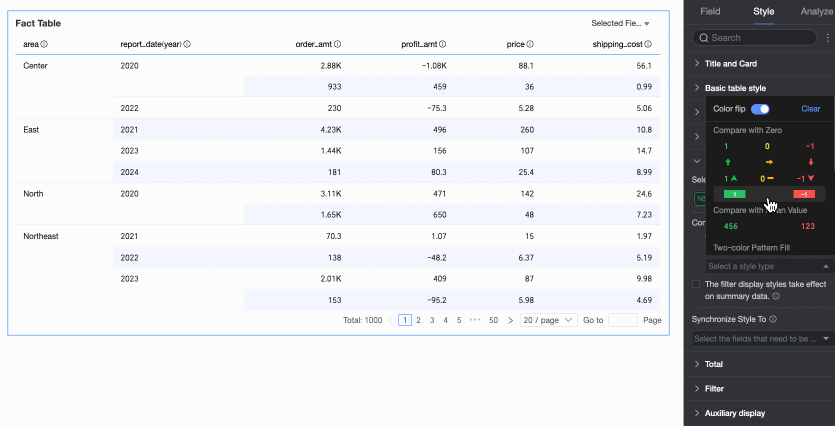This screenshot has width=835, height=426.
Task: Choose red '-1' text color style
Action: point(809,146)
